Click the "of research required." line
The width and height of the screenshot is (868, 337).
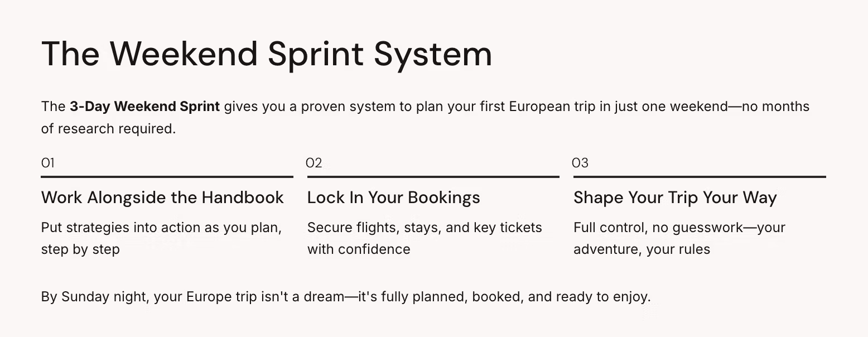point(108,129)
